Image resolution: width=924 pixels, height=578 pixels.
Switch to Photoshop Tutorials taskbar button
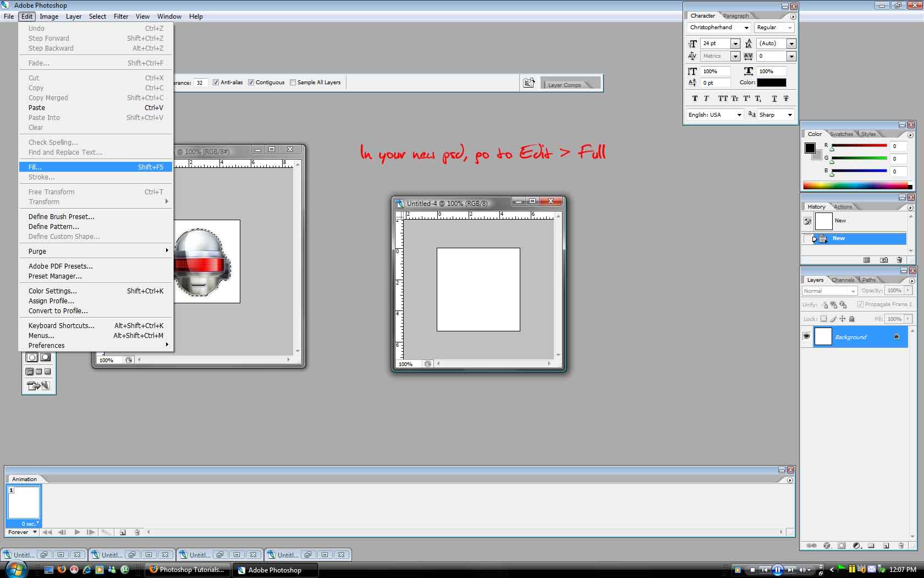(x=188, y=570)
